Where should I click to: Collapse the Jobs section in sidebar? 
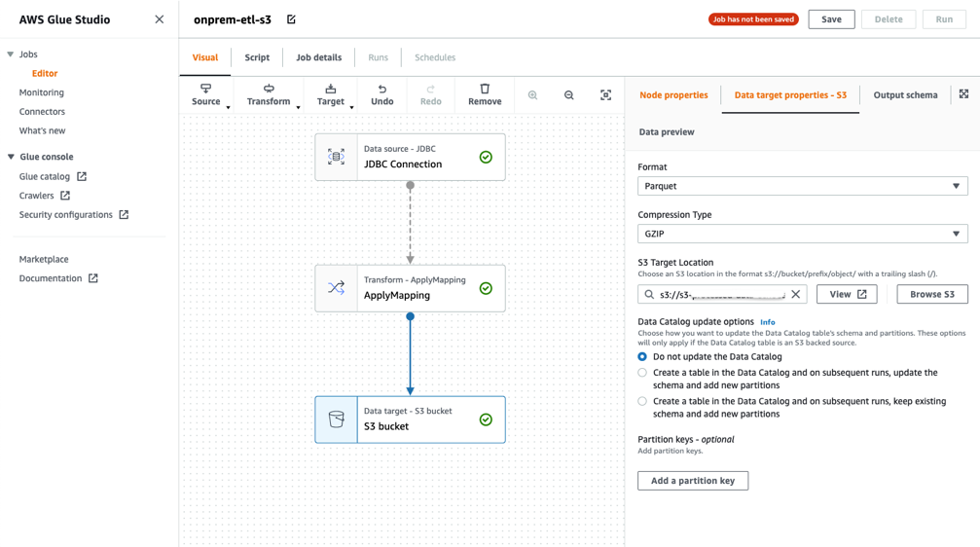[x=11, y=55]
